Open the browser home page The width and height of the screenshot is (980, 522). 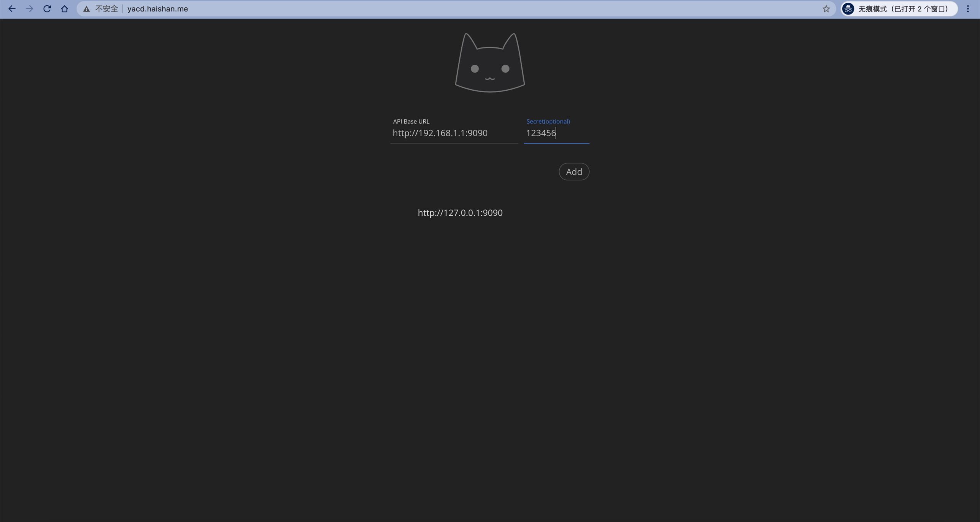[x=64, y=9]
